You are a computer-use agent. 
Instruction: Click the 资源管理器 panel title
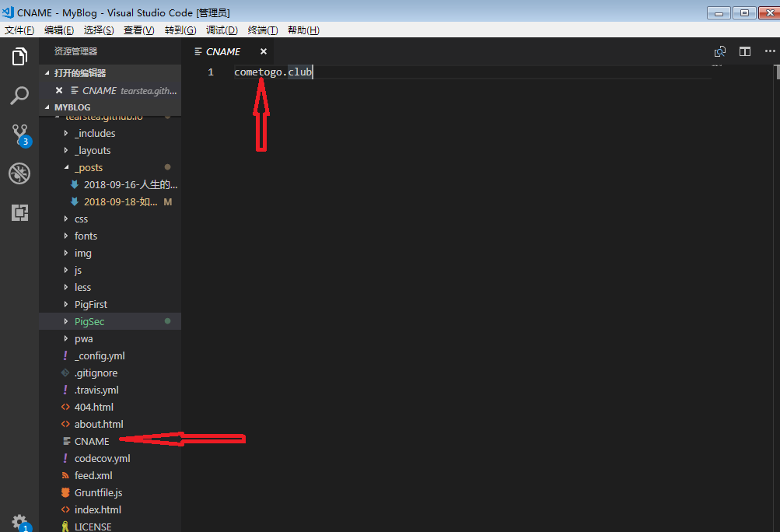[x=75, y=51]
